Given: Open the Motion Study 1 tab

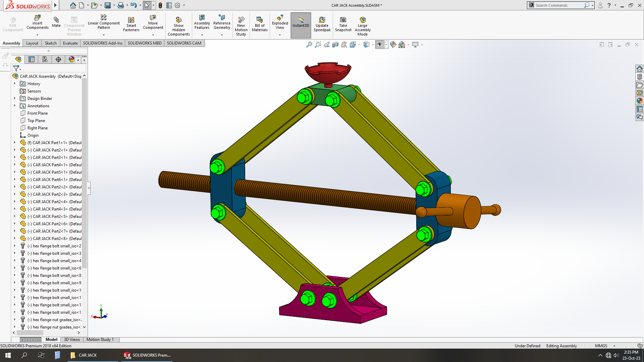Looking at the screenshot, I should 100,340.
